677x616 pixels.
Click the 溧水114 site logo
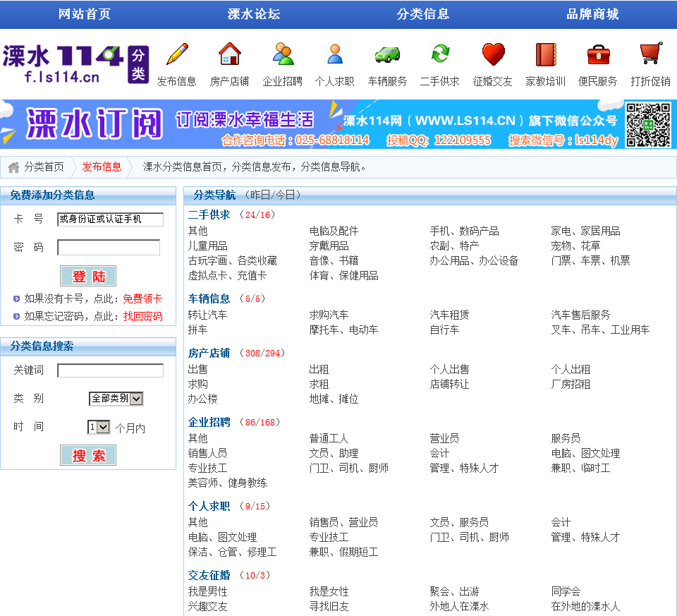tap(75, 64)
